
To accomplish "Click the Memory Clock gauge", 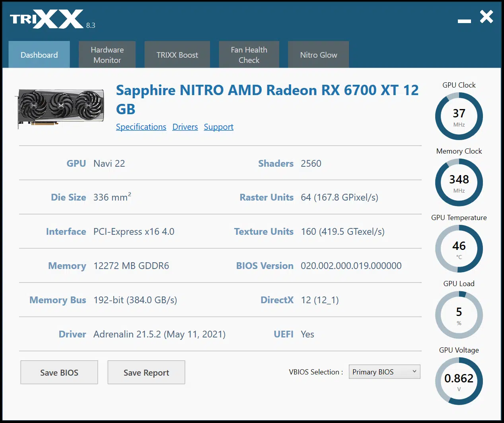I will tap(459, 182).
